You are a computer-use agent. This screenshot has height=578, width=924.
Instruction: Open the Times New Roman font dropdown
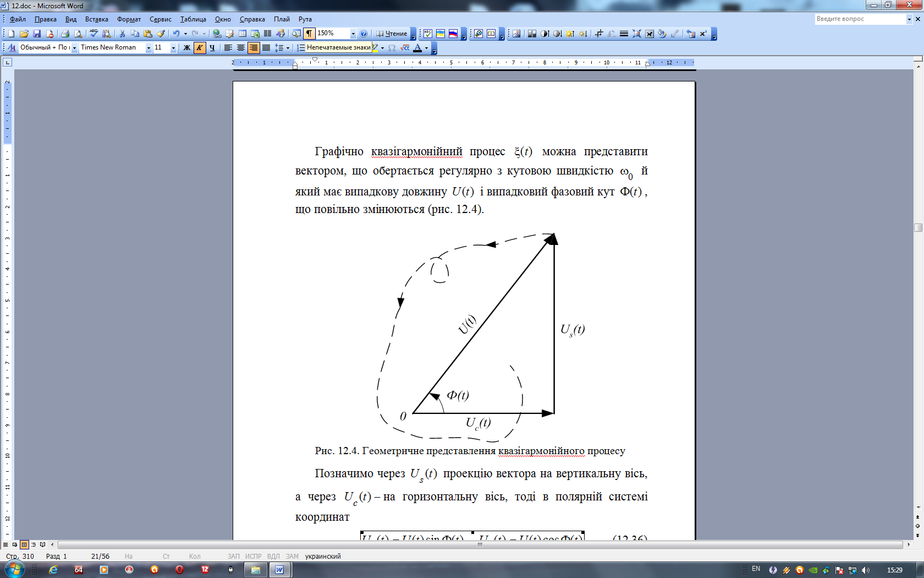click(x=148, y=48)
